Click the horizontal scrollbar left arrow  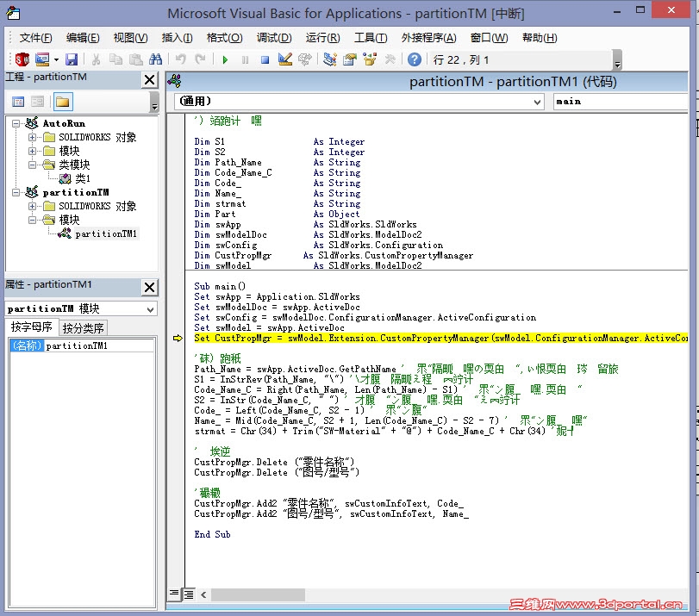click(x=203, y=594)
